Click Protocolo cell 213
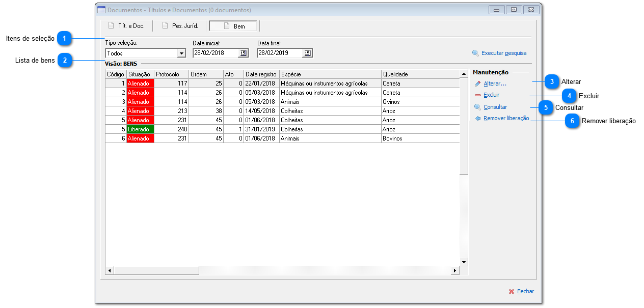This screenshot has height=308, width=644. [171, 111]
